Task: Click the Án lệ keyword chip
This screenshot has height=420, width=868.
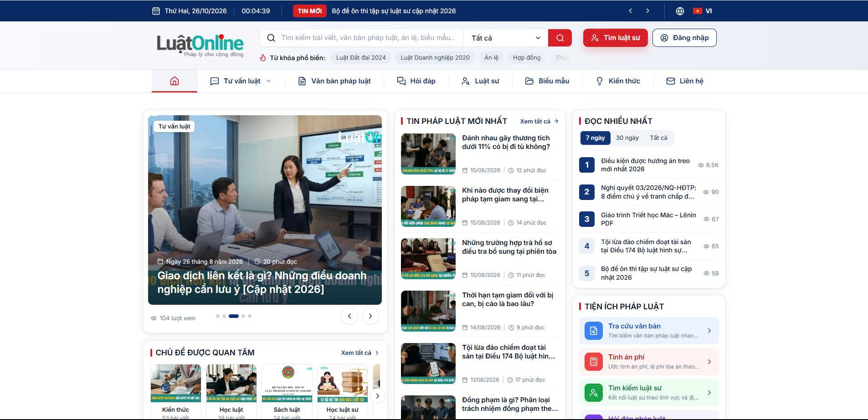Action: (491, 58)
